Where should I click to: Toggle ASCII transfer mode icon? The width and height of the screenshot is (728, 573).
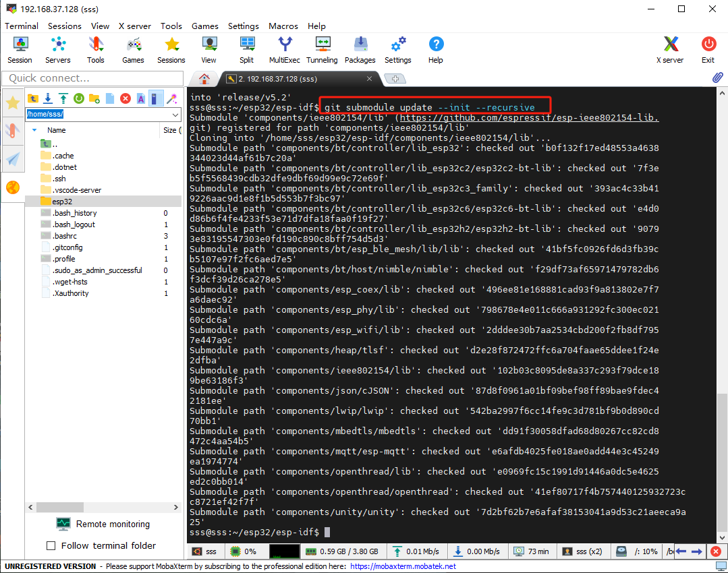[x=141, y=98]
